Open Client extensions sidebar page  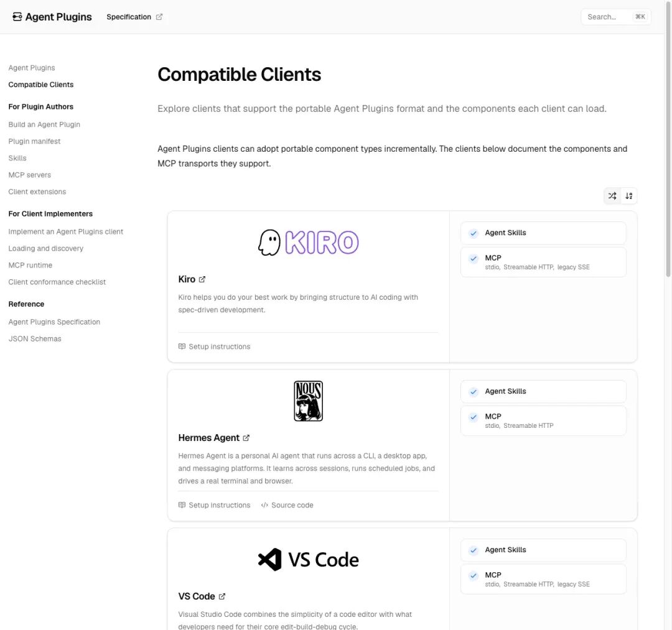(x=37, y=192)
